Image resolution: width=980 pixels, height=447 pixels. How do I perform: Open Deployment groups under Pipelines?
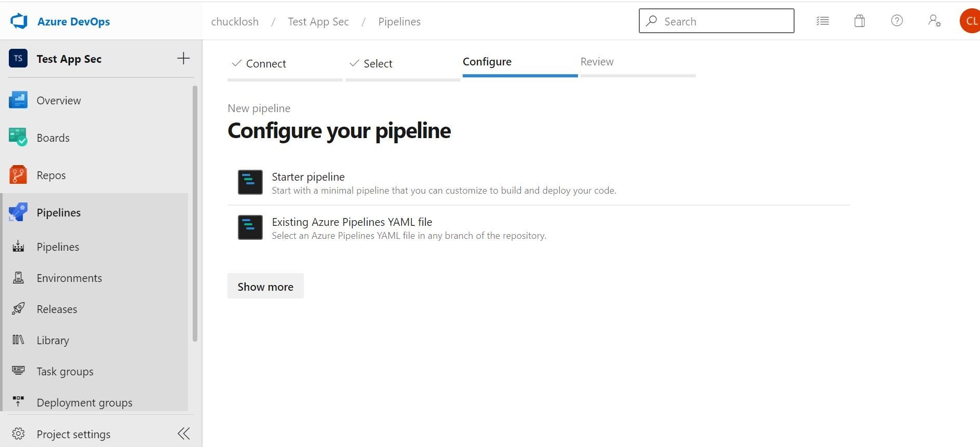click(x=85, y=402)
